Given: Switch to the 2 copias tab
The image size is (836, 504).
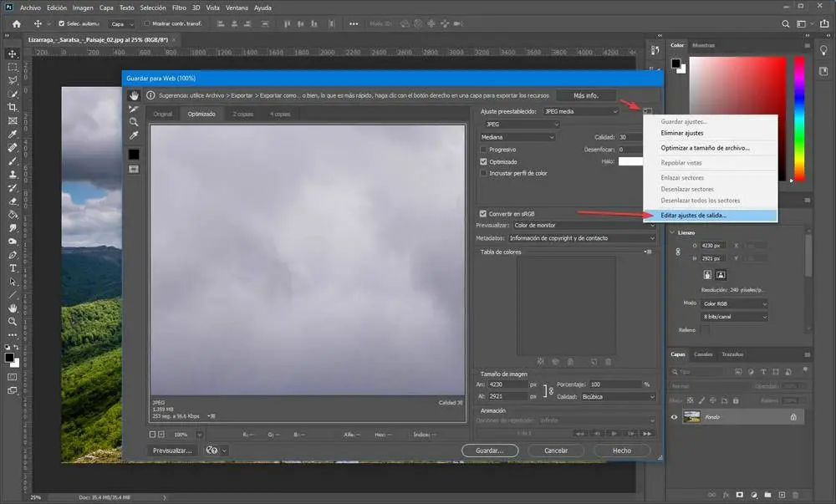Looking at the screenshot, I should pos(243,114).
